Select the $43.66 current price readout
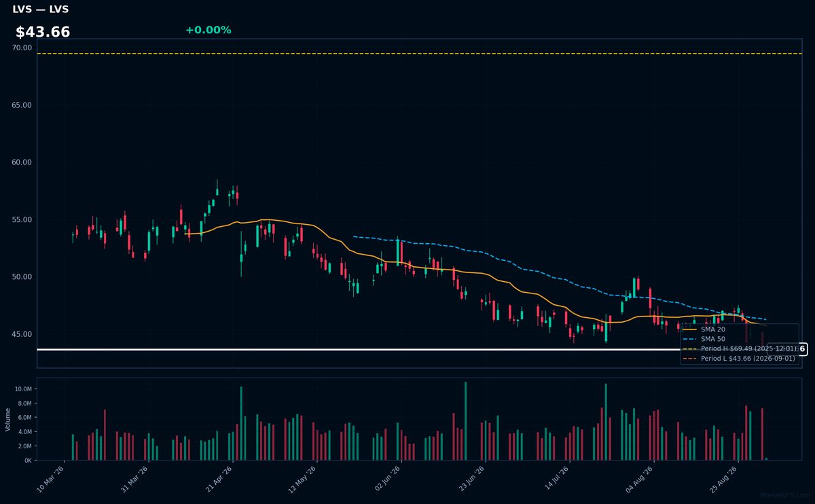The image size is (815, 504). 43,32
